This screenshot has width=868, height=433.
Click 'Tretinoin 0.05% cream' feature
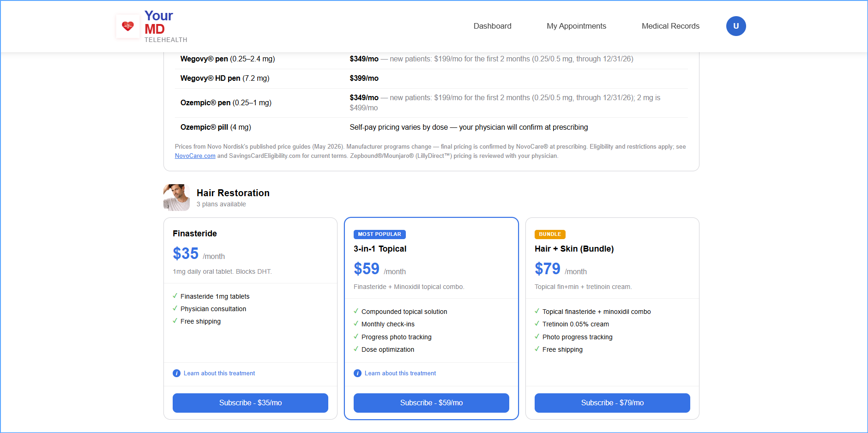pos(576,324)
